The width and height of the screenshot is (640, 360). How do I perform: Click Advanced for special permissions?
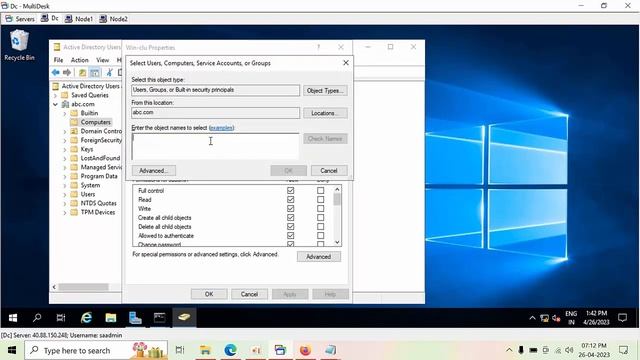319,257
